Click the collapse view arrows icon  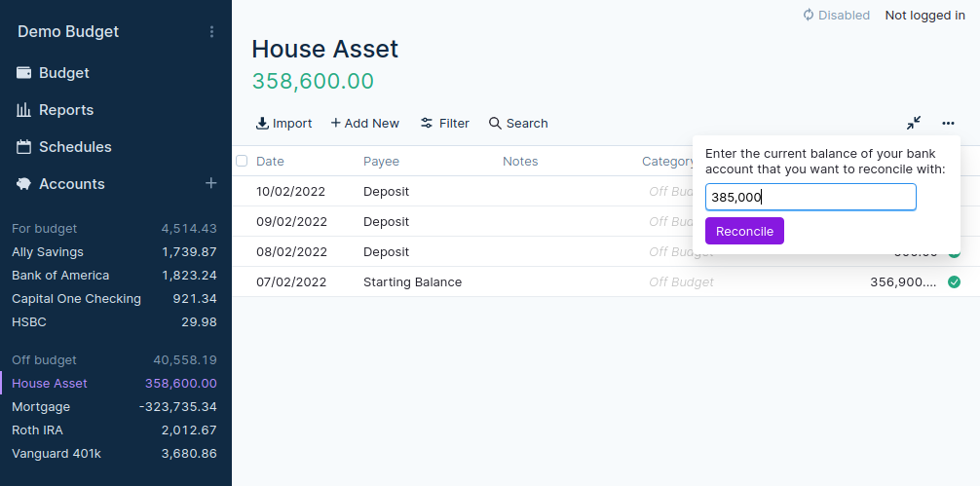point(913,124)
